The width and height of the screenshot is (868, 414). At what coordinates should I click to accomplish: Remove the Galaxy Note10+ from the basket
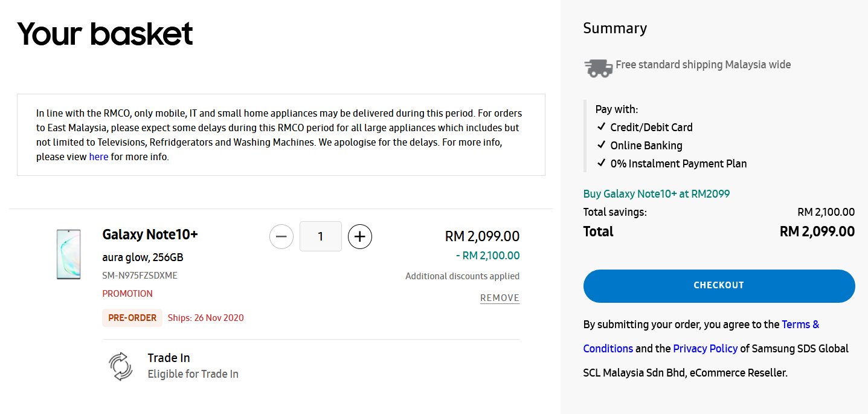pos(500,298)
